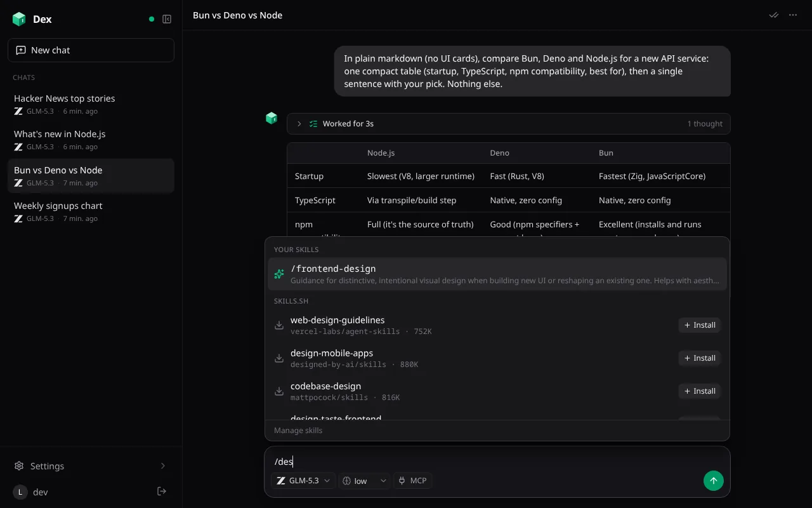Open Manage skills
The image size is (812, 508).
pyautogui.click(x=298, y=431)
